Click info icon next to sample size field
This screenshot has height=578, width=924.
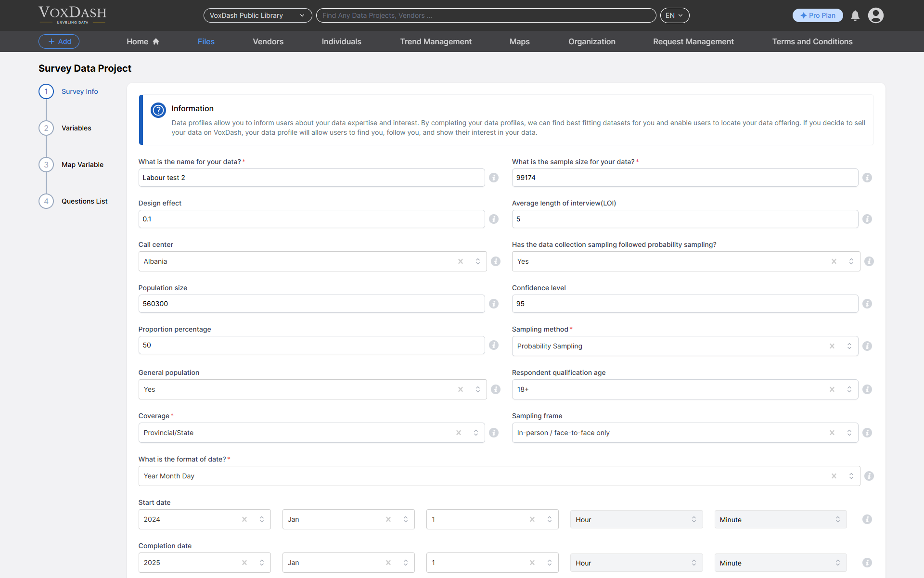coord(867,178)
